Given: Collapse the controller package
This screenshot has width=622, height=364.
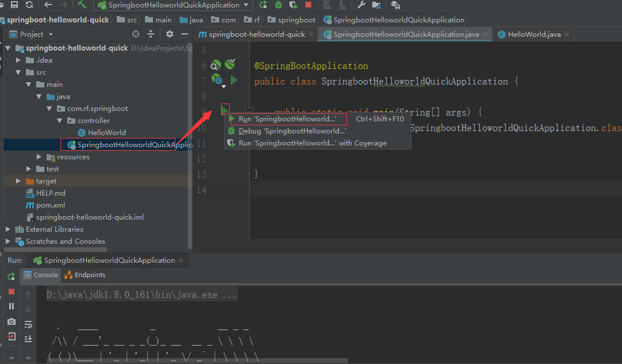Looking at the screenshot, I should 59,121.
